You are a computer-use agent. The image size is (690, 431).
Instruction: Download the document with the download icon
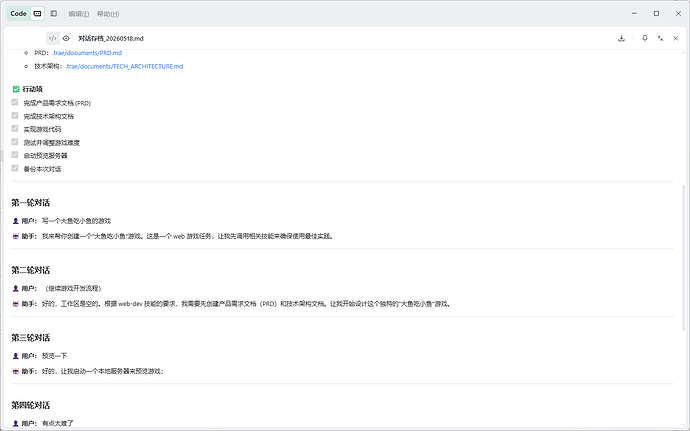tap(621, 38)
